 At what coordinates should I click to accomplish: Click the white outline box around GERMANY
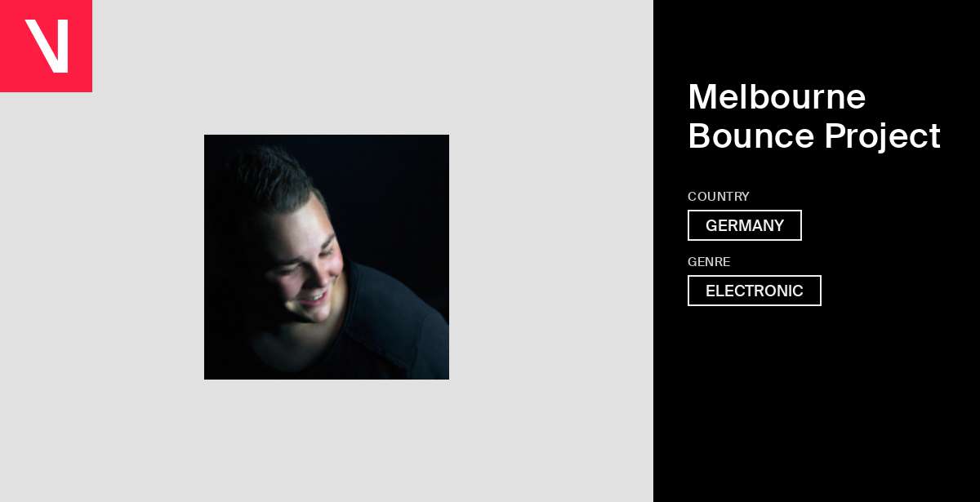745,225
